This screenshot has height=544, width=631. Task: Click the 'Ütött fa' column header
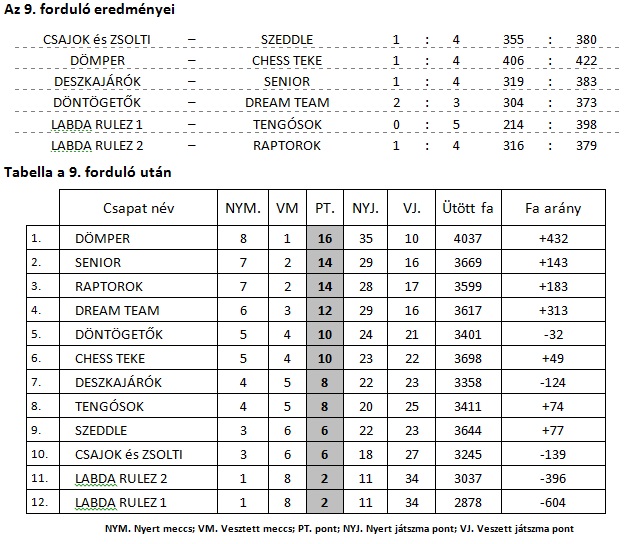click(x=467, y=209)
